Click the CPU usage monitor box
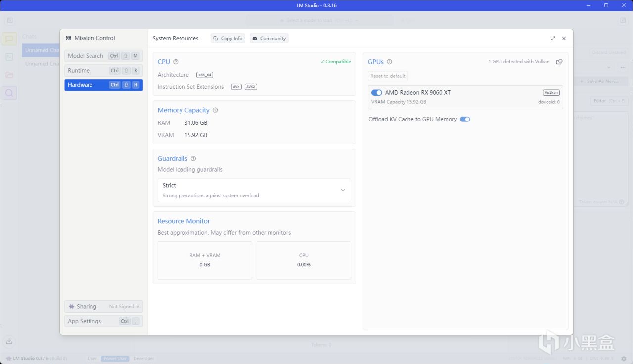633x364 pixels. [x=304, y=260]
